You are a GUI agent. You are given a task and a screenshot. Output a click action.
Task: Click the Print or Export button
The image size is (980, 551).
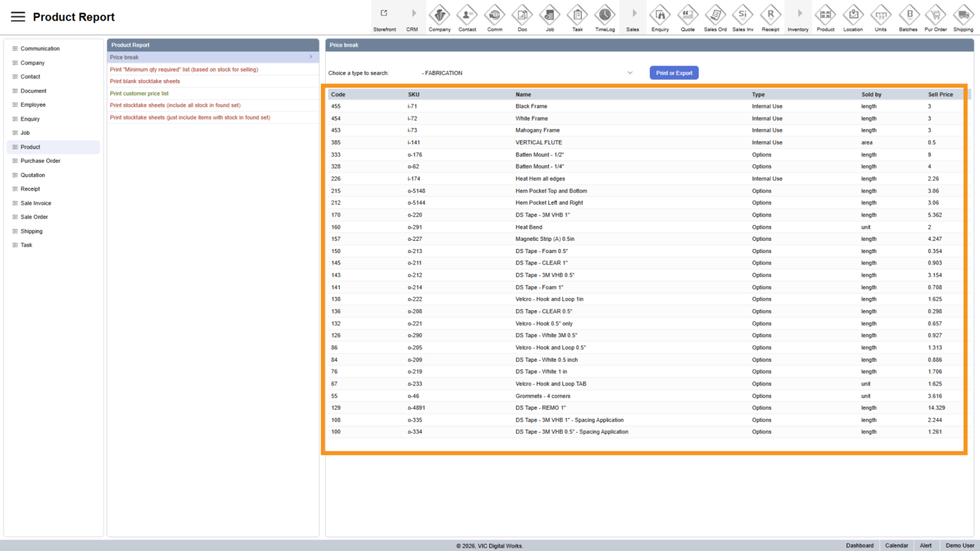(674, 73)
